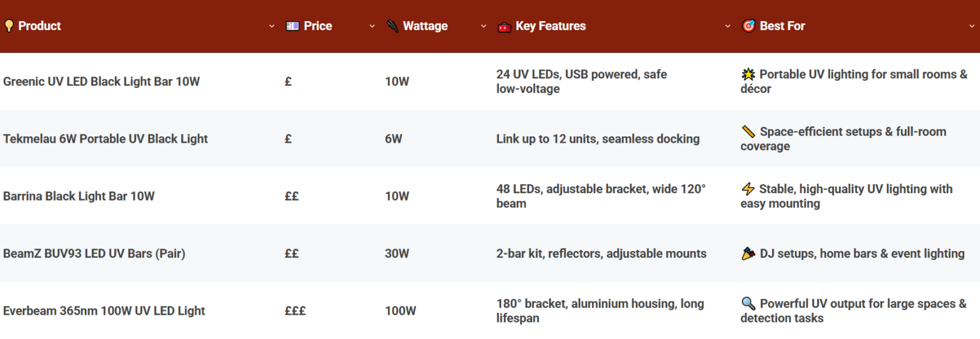Click the lightning bolt icon in Barrina row
Viewport: 980px width, 339px height.
tap(748, 189)
